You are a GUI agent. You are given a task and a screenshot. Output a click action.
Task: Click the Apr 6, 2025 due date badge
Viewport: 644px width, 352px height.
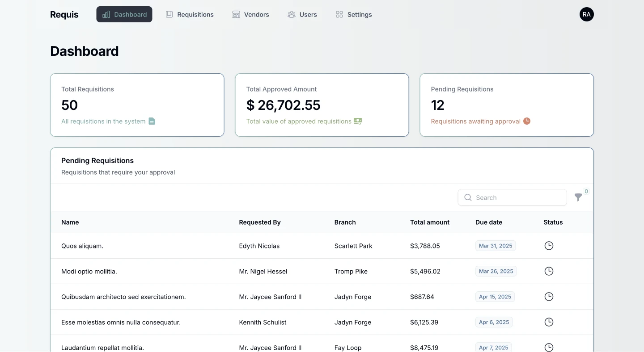point(494,322)
